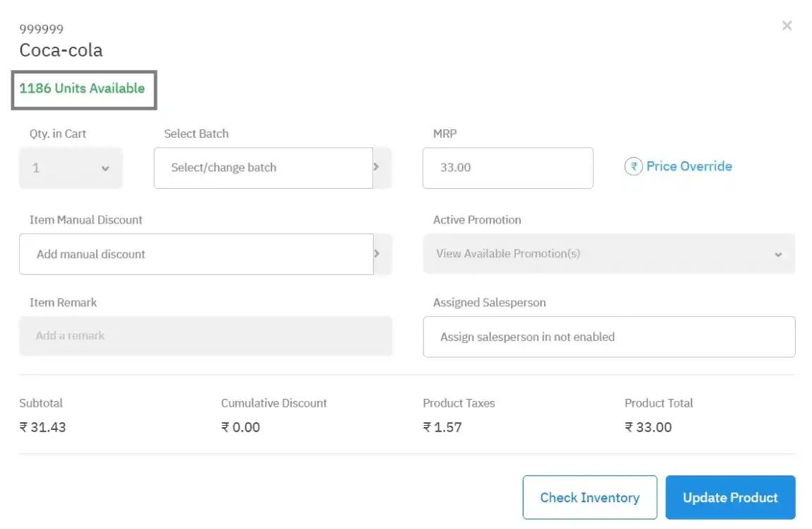812x529 pixels.
Task: Open the Price Override link
Action: pyautogui.click(x=689, y=166)
